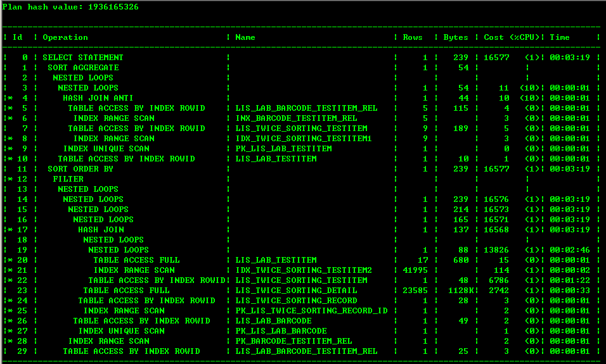This screenshot has width=606, height=364.
Task: Select TABLE ACCESS FULL in row 20
Action: point(136,260)
